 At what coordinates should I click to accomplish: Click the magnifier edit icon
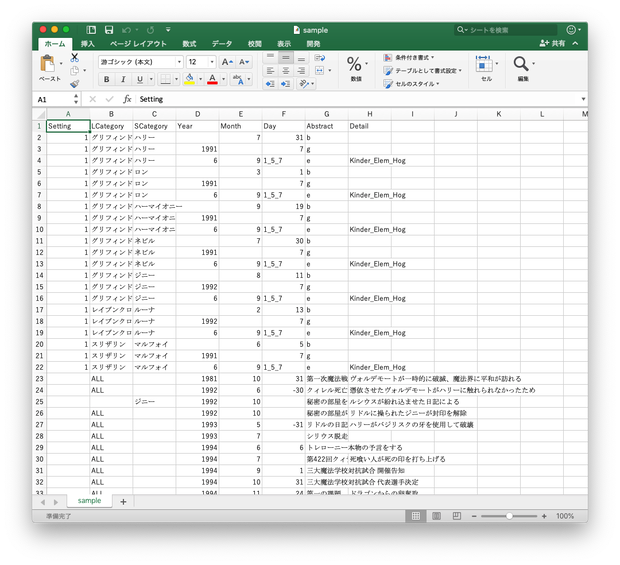(521, 64)
